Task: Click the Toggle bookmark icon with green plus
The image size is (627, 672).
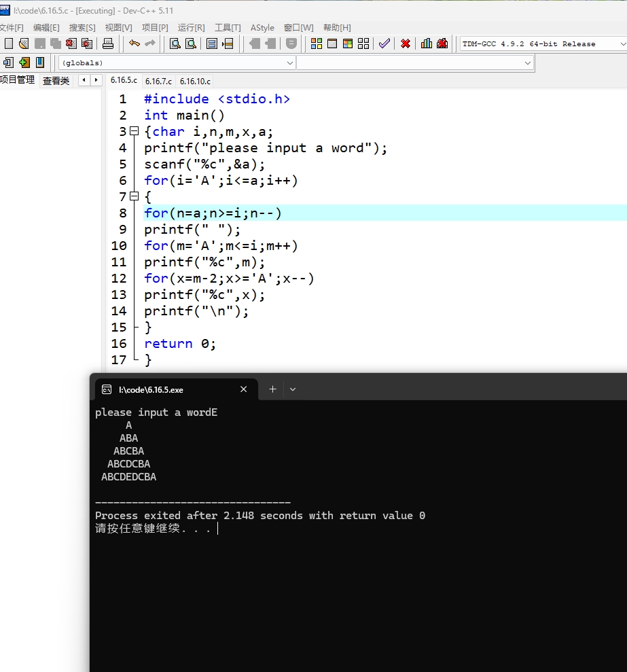Action: [x=24, y=63]
